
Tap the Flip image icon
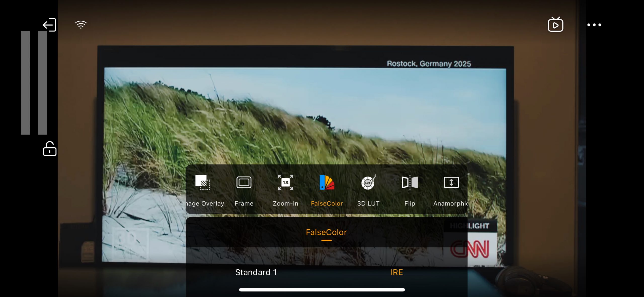(x=410, y=182)
